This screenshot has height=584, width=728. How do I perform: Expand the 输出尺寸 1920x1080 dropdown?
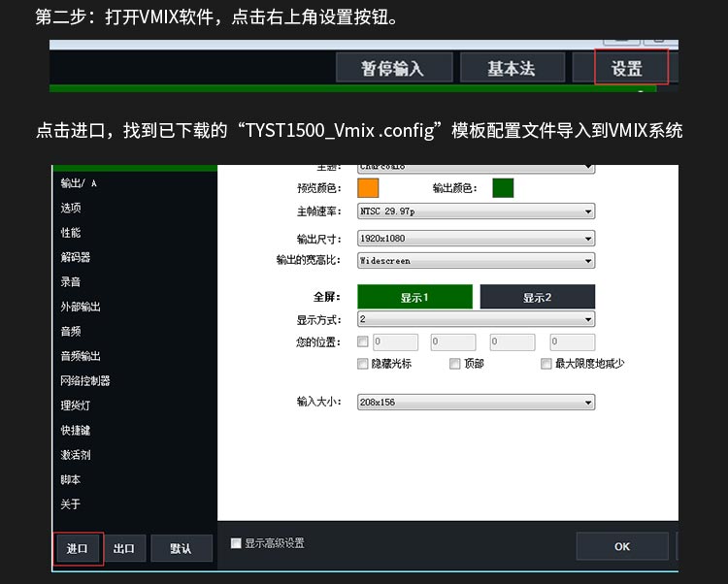[x=476, y=239]
